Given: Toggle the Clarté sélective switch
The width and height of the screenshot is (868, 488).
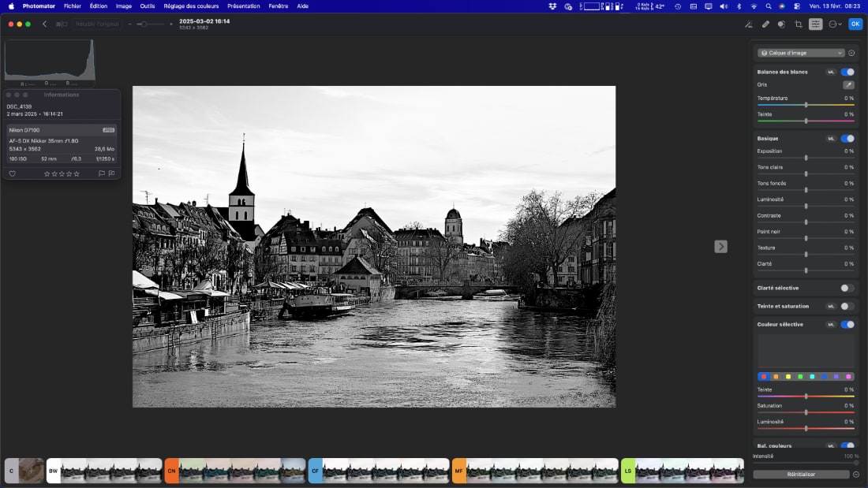Looking at the screenshot, I should point(847,288).
